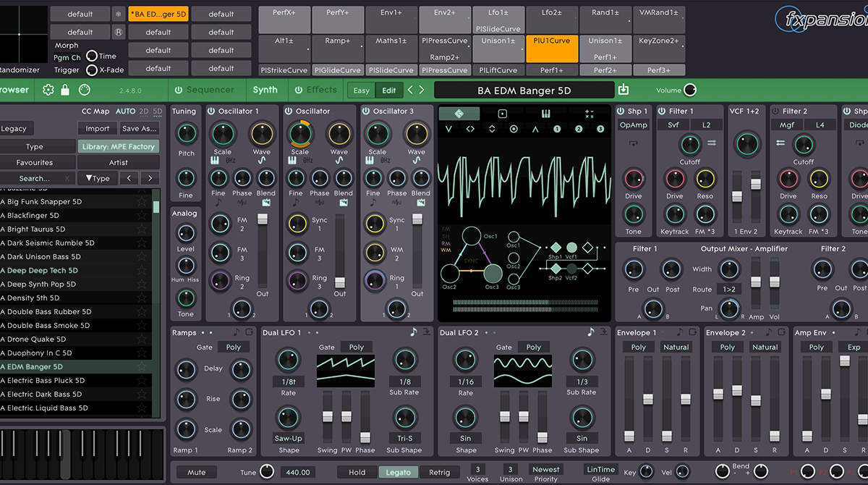Open the Saw-Up shape selector in LFO 1
The height and width of the screenshot is (485, 868).
[x=288, y=438]
